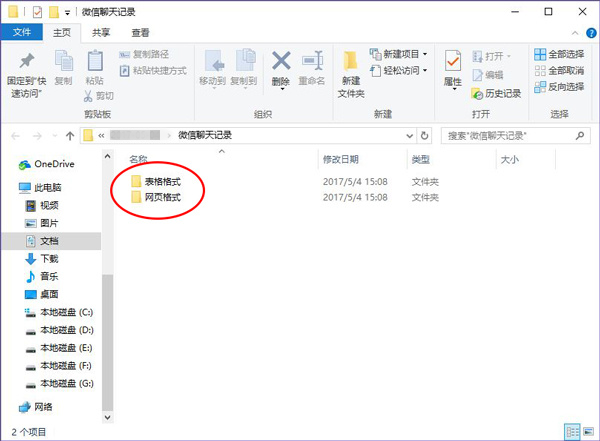Open the File (文件) menu tab
This screenshot has height=441, width=600.
pos(21,32)
